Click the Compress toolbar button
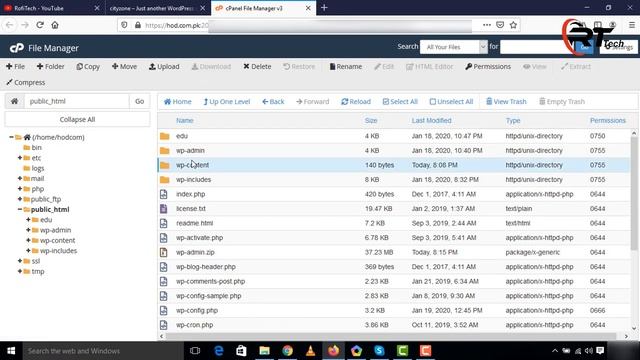Image resolution: width=640 pixels, height=360 pixels. pyautogui.click(x=25, y=82)
